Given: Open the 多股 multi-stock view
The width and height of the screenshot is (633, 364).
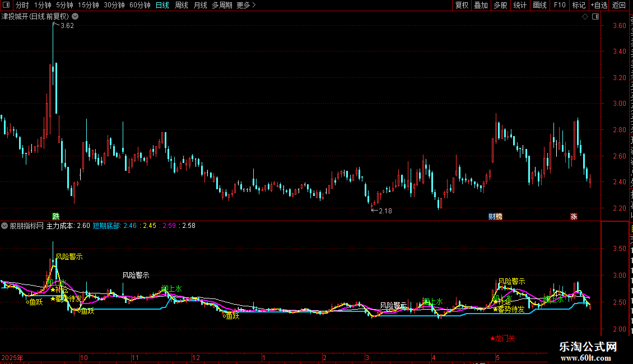Looking at the screenshot, I should click(501, 5).
